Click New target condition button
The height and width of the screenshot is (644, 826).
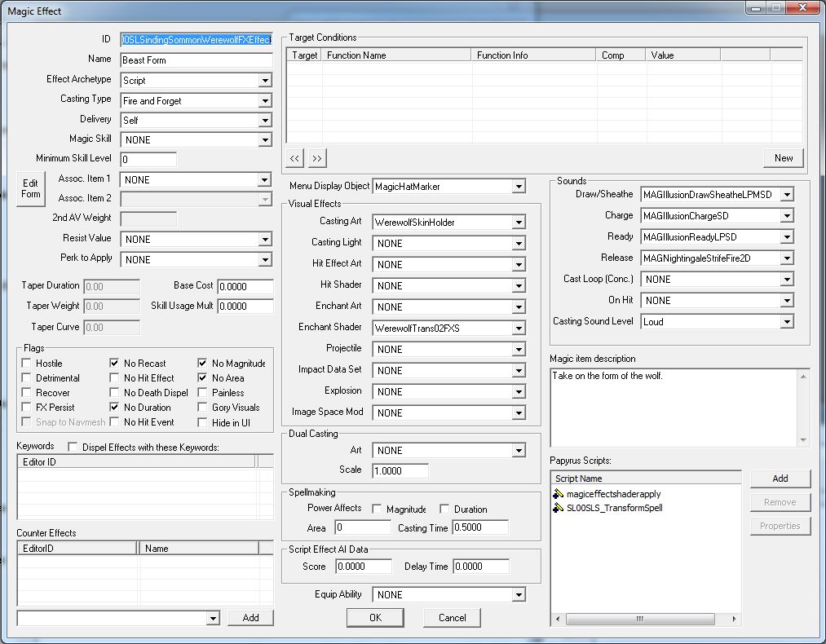pos(784,158)
